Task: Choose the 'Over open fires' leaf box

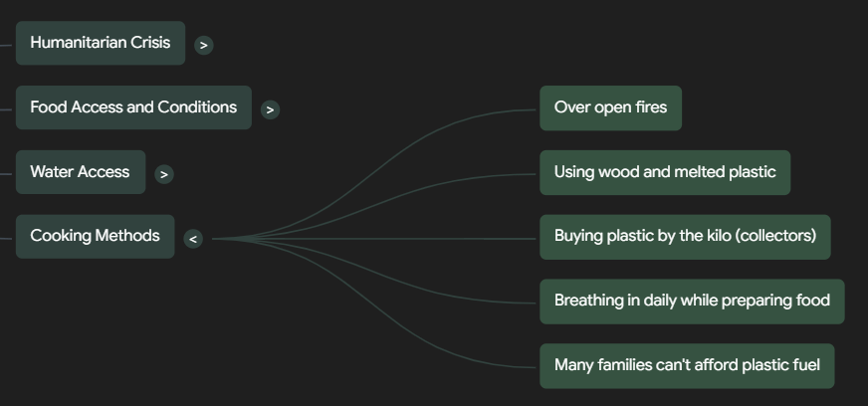Action: tap(610, 107)
